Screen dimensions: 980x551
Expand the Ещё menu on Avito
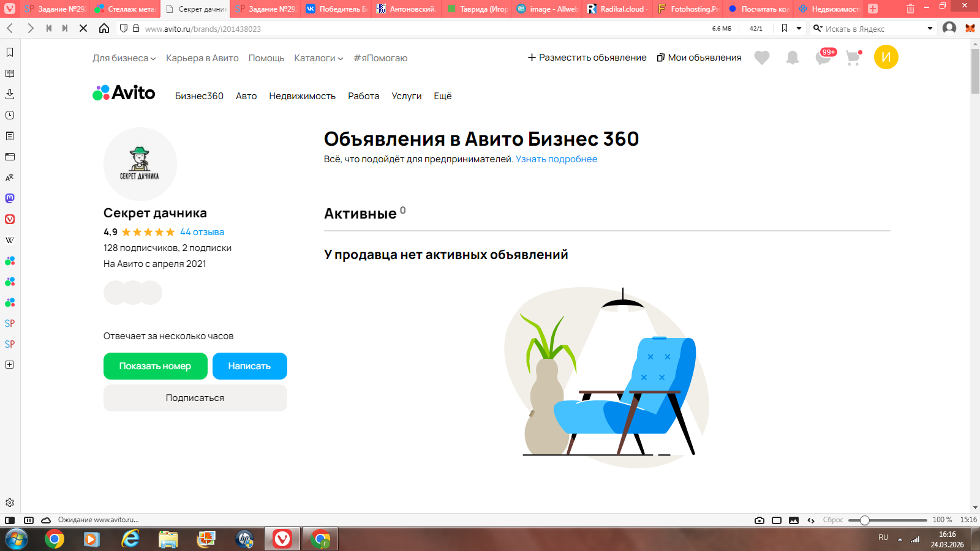coord(443,96)
